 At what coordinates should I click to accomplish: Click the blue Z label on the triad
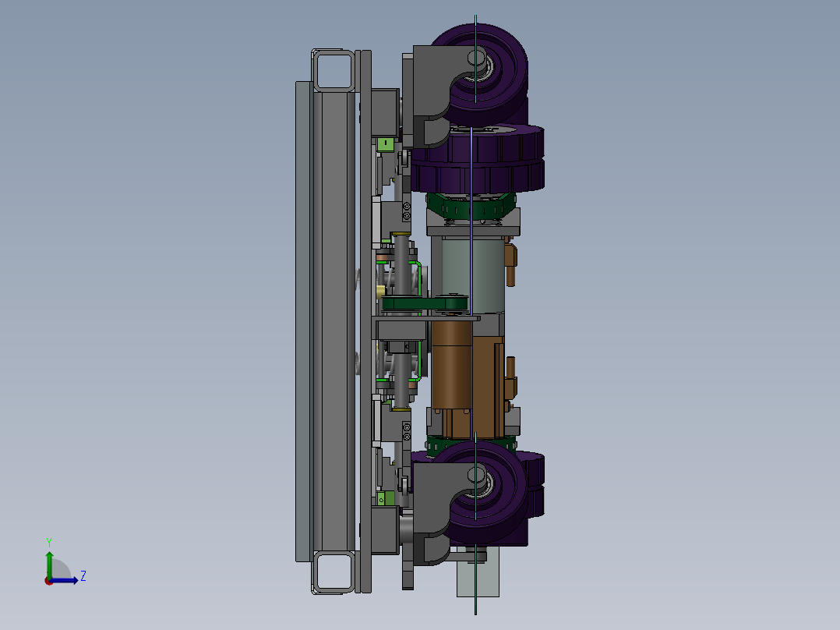[x=83, y=575]
